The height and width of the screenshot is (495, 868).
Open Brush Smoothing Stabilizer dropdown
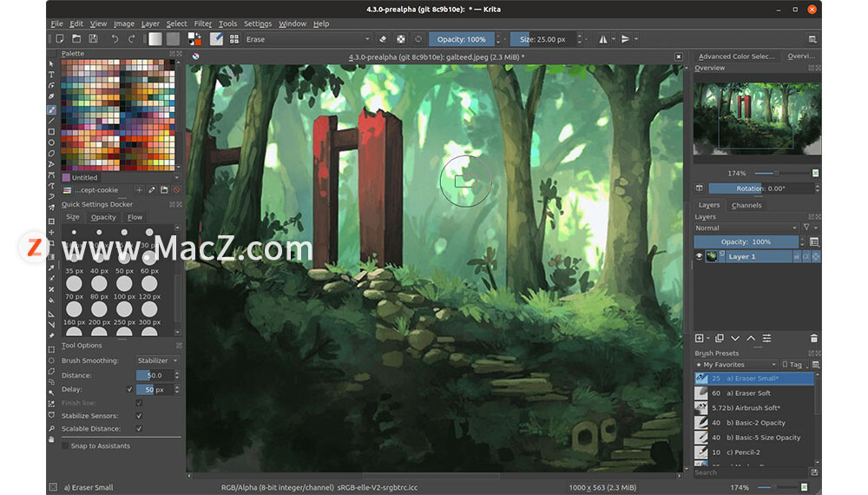tap(158, 360)
